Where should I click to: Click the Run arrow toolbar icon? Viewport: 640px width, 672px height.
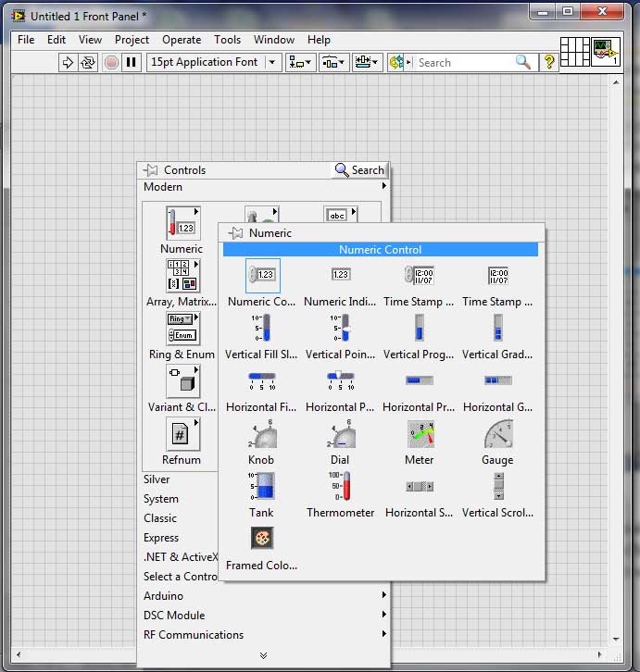[x=68, y=62]
